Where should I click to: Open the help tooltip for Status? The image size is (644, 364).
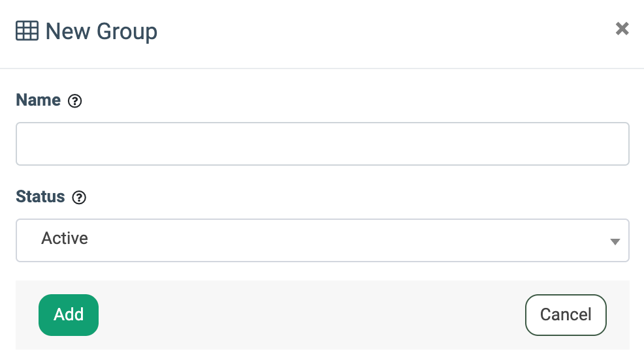(79, 198)
